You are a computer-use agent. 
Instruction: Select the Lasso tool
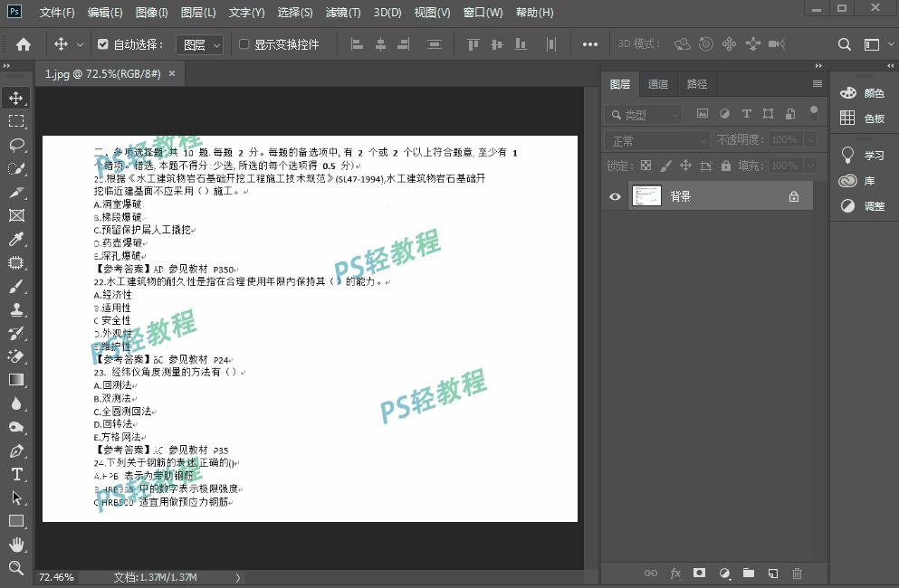click(14, 145)
